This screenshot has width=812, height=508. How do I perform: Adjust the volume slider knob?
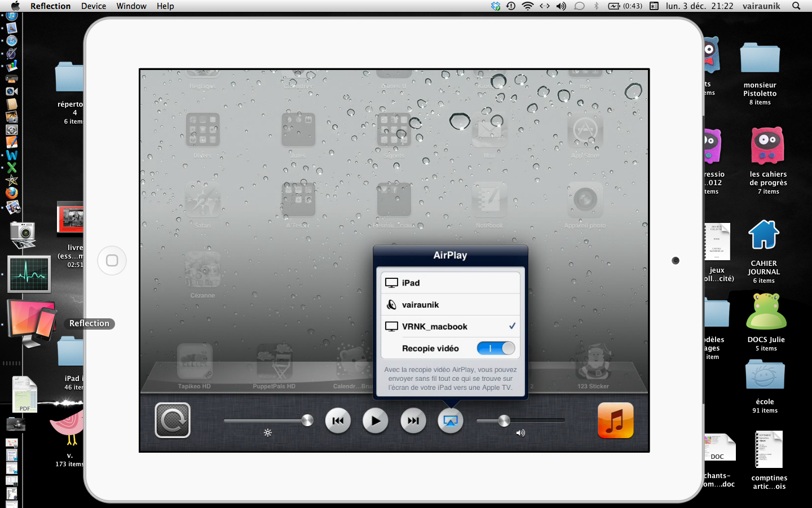tap(504, 420)
